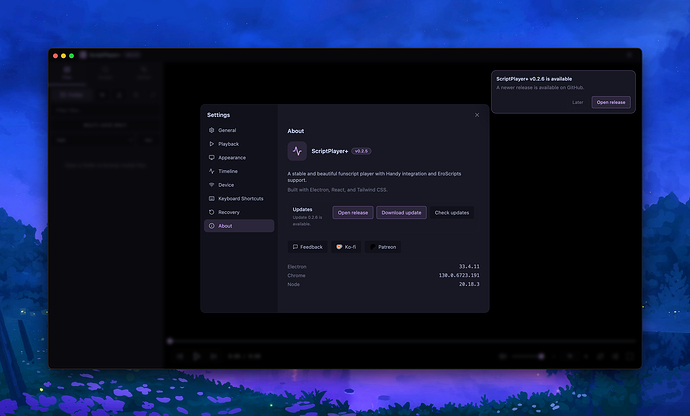Close the Settings dialog with X
This screenshot has height=416, width=690.
pos(477,115)
